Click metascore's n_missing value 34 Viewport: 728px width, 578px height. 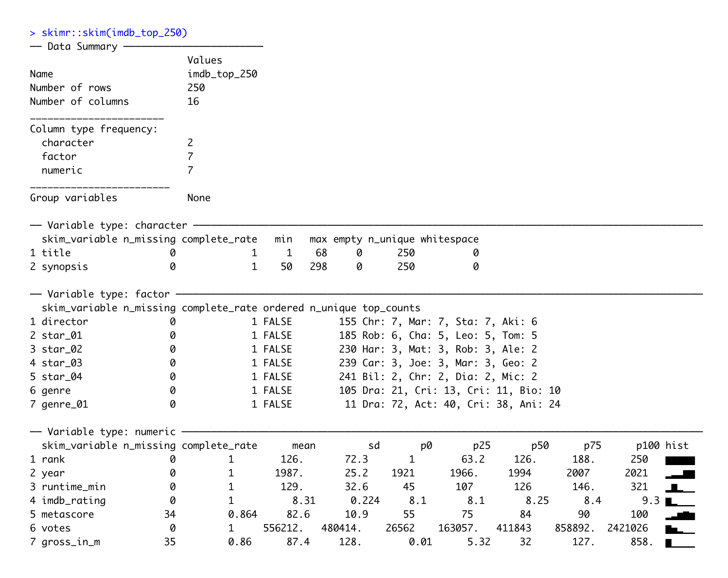coord(170,514)
